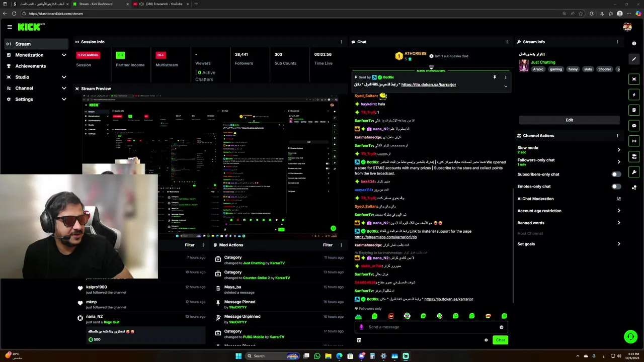Click the taskbar Search box

click(x=272, y=356)
